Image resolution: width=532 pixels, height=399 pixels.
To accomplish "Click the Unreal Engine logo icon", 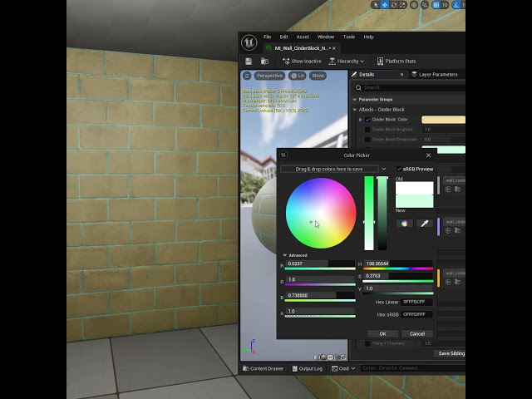I will coord(249,42).
